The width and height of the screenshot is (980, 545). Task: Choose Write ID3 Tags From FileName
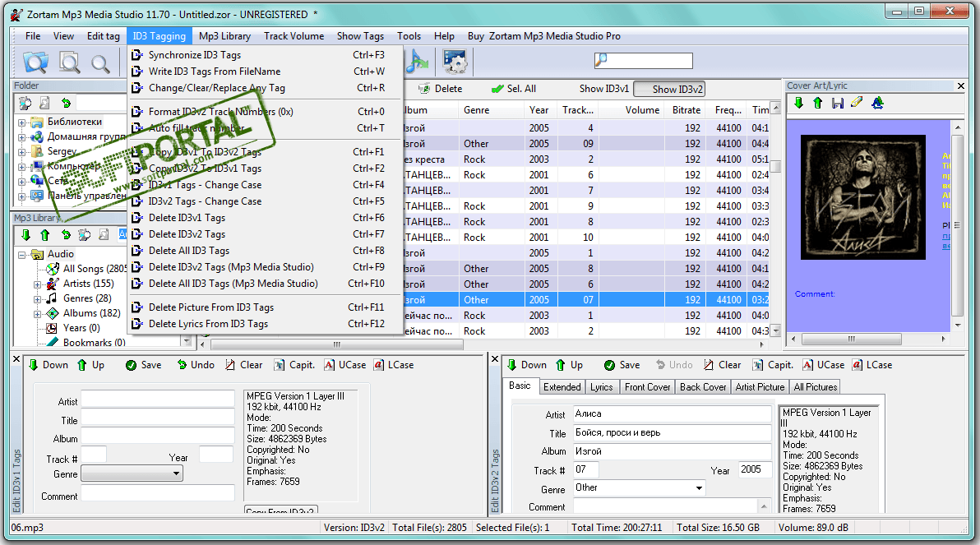pos(266,72)
